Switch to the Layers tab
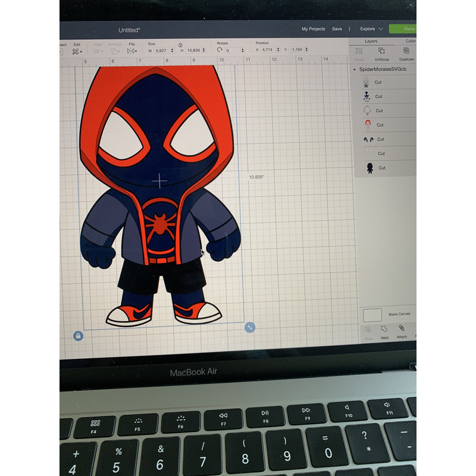The height and width of the screenshot is (476, 476). coord(371,41)
